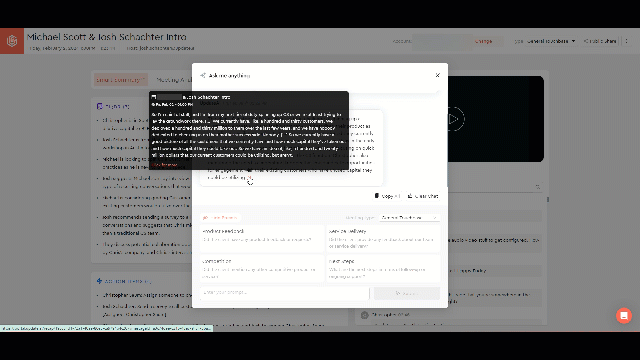Image resolution: width=640 pixels, height=360 pixels.
Task: Click the red Change link next to Account
Action: [x=483, y=41]
